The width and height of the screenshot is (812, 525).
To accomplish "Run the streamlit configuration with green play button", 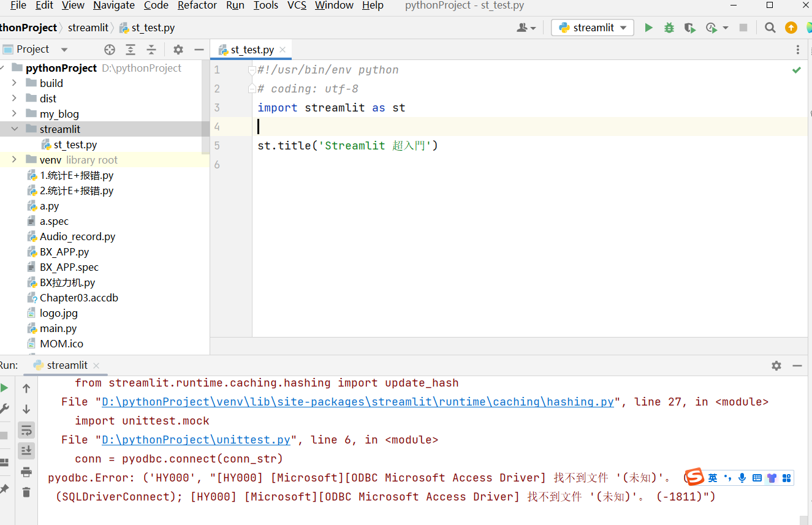I will [648, 28].
